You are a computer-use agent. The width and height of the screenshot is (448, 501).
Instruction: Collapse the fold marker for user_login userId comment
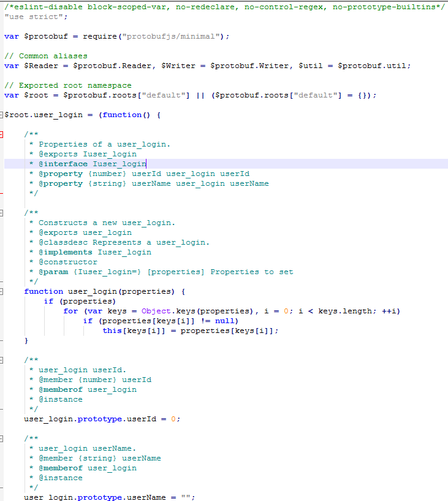[x=1, y=360]
